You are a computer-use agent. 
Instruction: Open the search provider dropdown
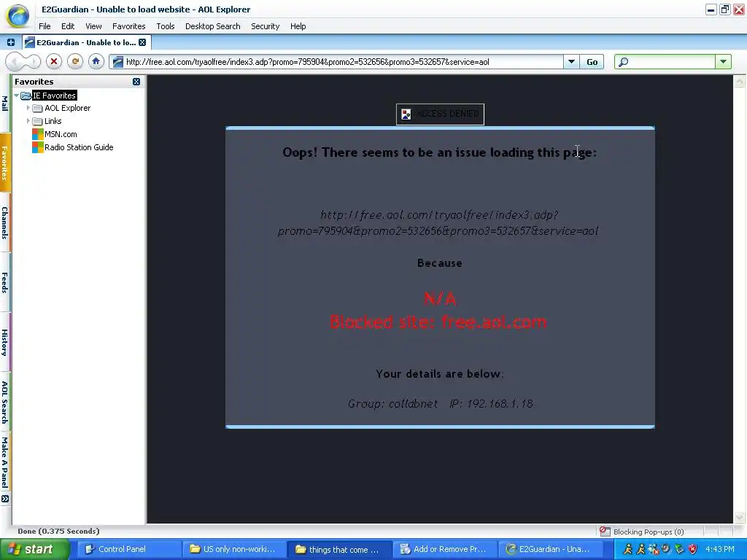pyautogui.click(x=723, y=62)
